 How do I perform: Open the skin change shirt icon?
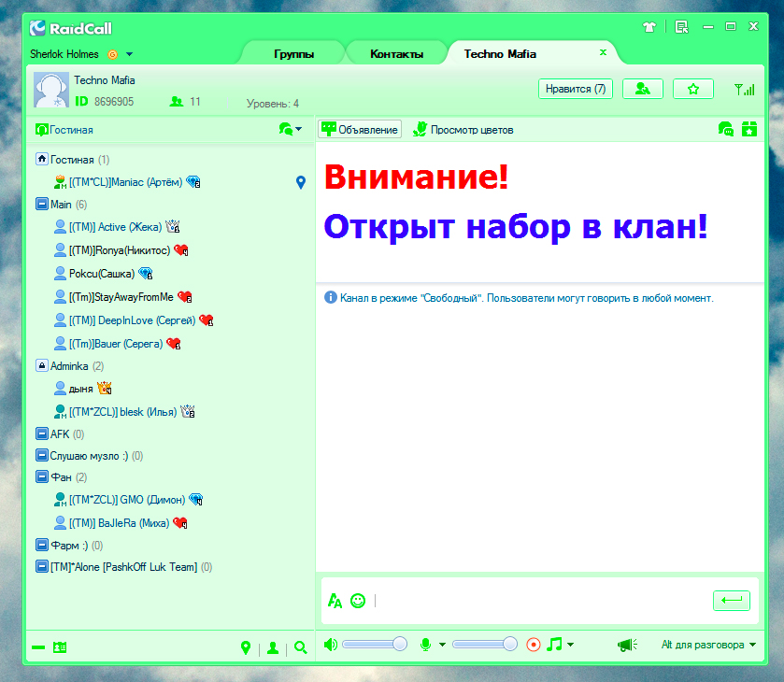click(x=649, y=27)
